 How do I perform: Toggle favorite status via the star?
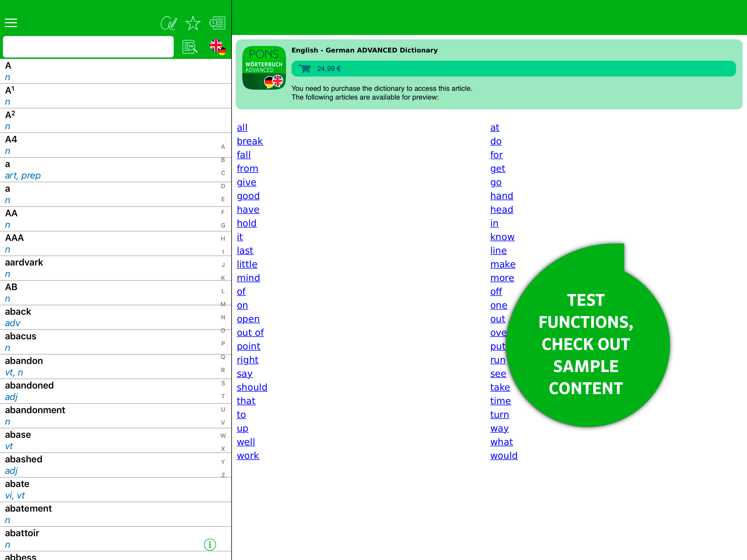tap(192, 23)
